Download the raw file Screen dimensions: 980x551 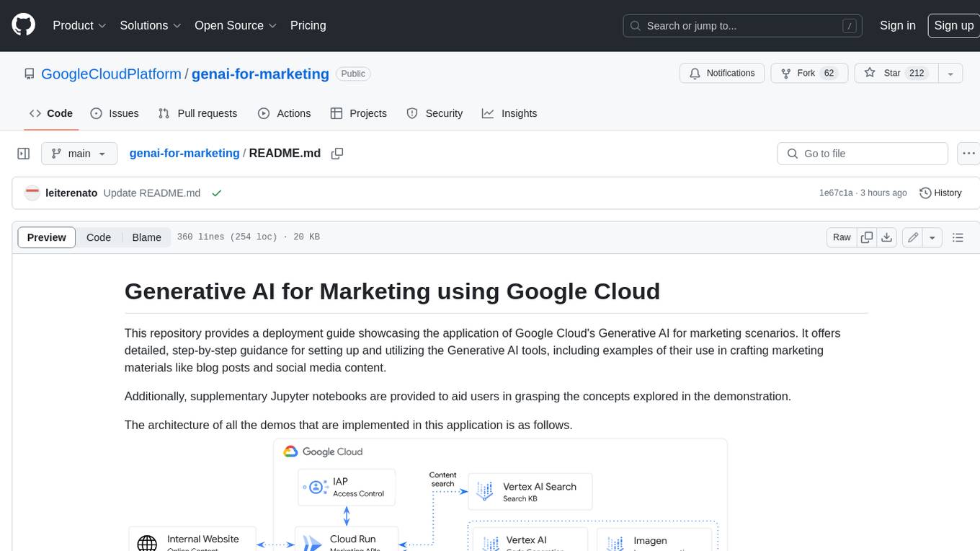point(887,237)
